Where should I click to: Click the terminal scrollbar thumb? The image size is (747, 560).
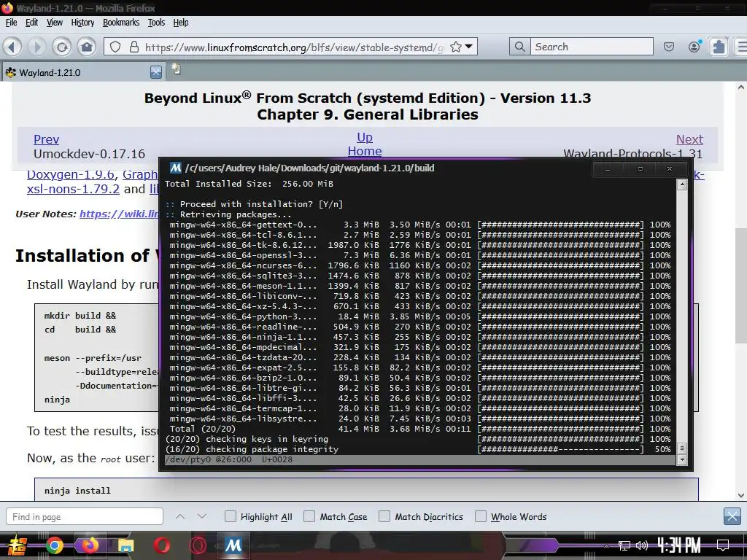pos(682,448)
